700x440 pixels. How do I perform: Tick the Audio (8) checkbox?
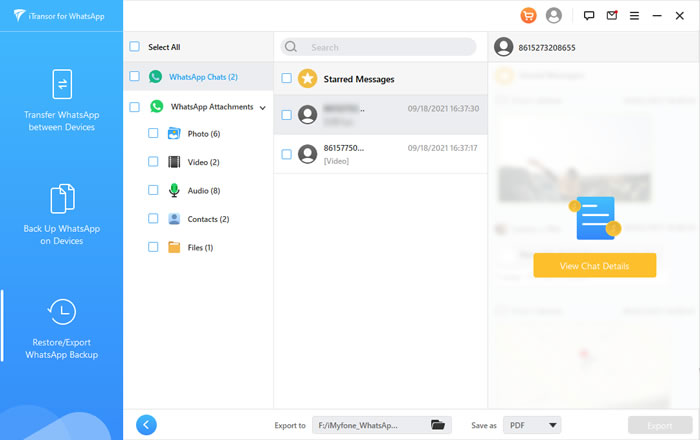[153, 190]
